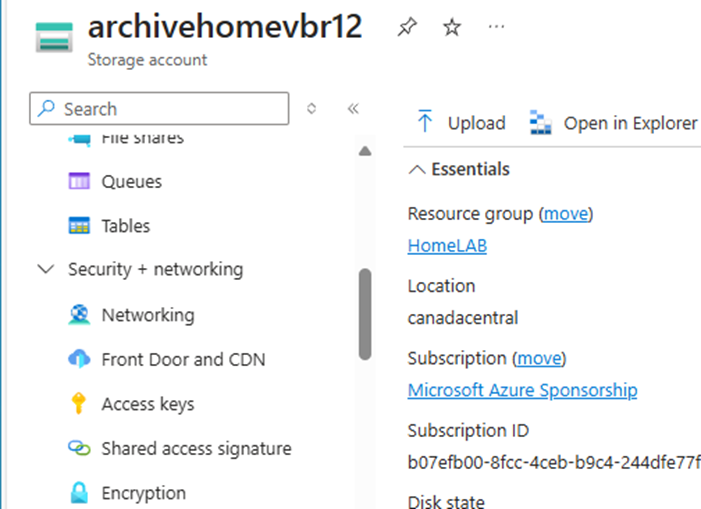Click the Open in Explorer icon
This screenshot has width=701, height=509.
(540, 122)
